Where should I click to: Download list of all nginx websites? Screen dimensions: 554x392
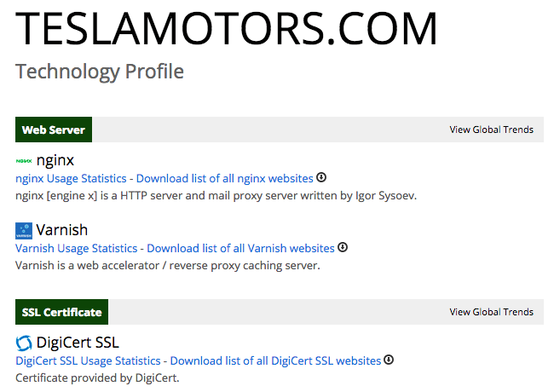[x=224, y=179]
